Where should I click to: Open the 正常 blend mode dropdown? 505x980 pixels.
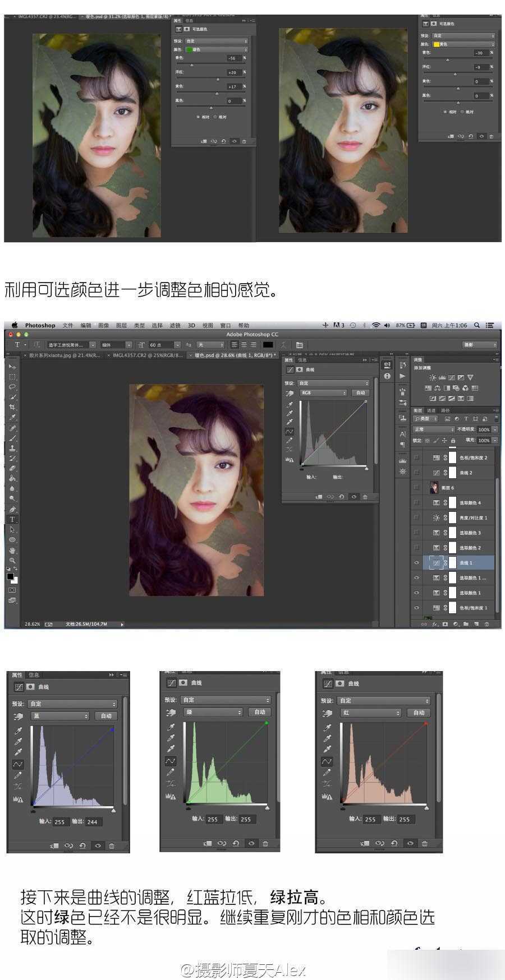[x=433, y=429]
